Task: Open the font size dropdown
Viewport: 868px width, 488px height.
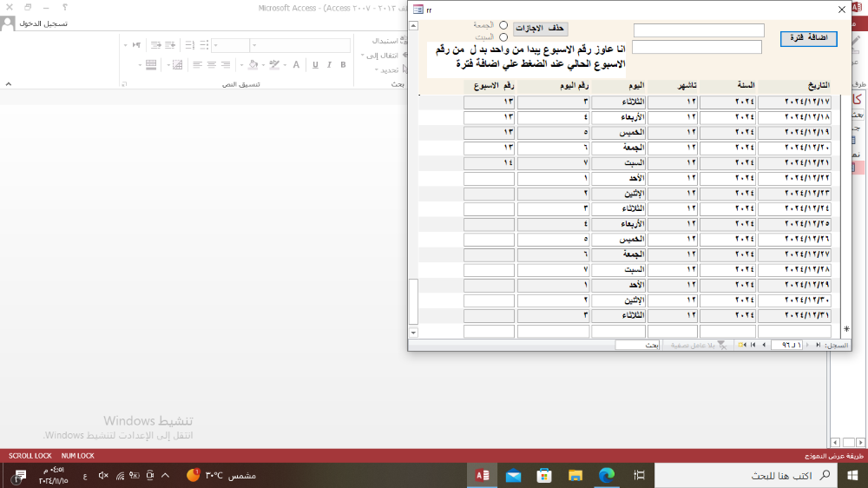Action: pos(216,45)
